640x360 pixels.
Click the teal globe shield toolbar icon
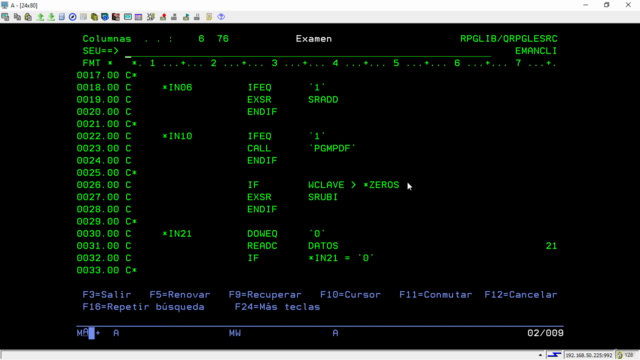coord(105,17)
